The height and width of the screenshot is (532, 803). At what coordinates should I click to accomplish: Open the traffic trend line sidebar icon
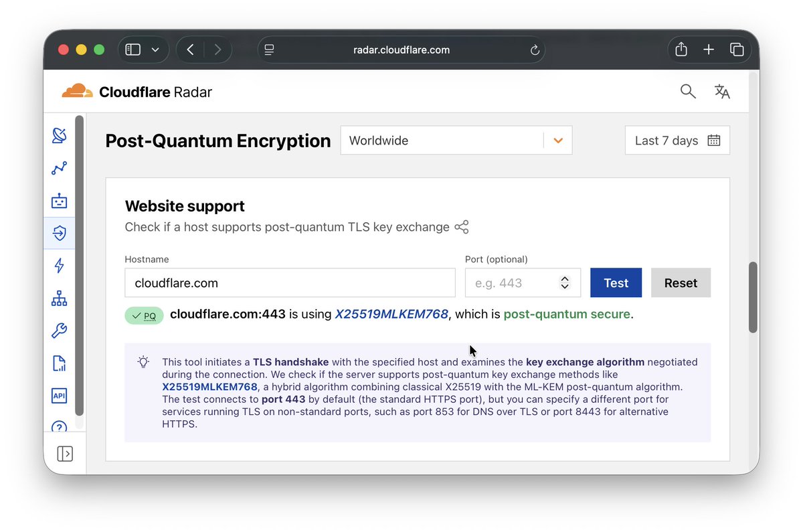[x=60, y=169]
